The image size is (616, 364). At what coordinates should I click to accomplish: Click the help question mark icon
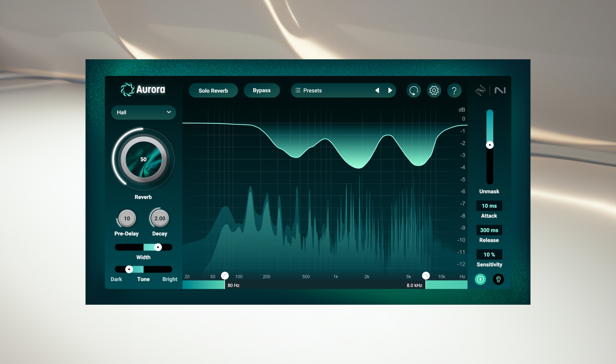[454, 90]
